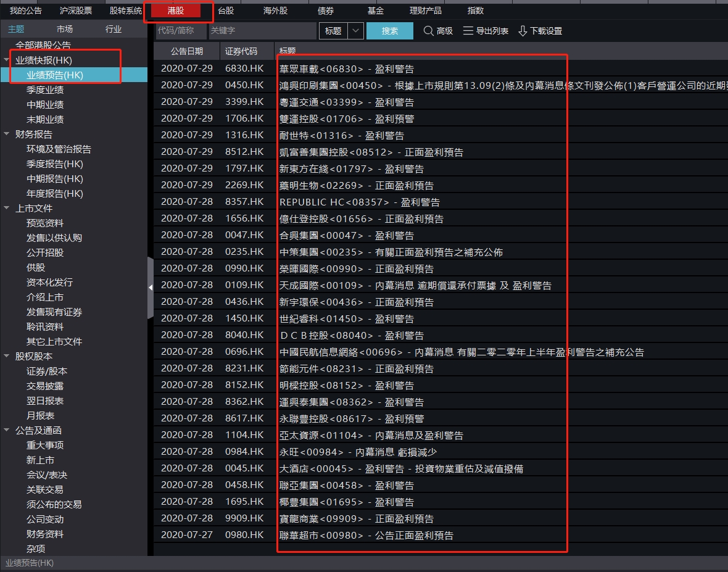The width and height of the screenshot is (728, 572).
Task: Switch to the 台股 tab
Action: (x=226, y=10)
